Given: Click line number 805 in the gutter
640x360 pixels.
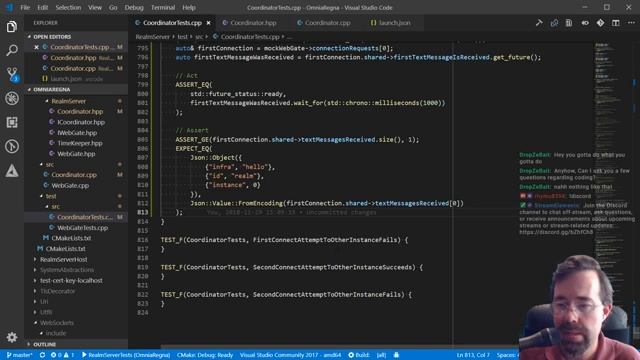Looking at the screenshot, I should (142, 140).
